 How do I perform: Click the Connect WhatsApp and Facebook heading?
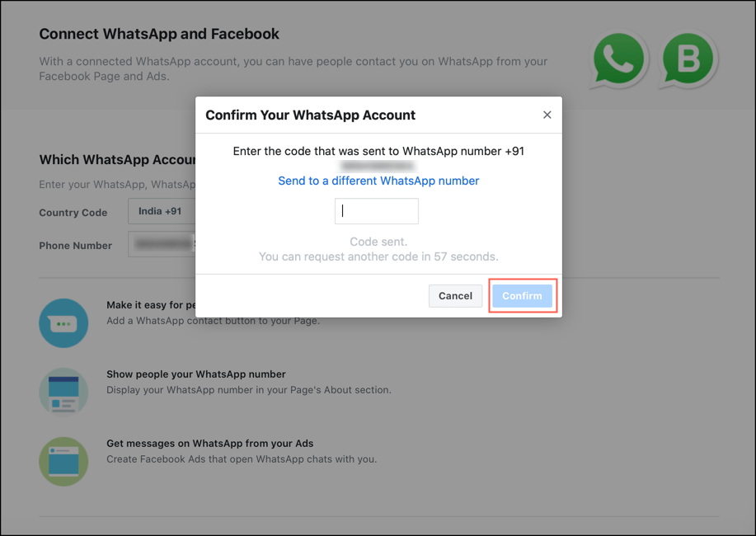click(159, 34)
